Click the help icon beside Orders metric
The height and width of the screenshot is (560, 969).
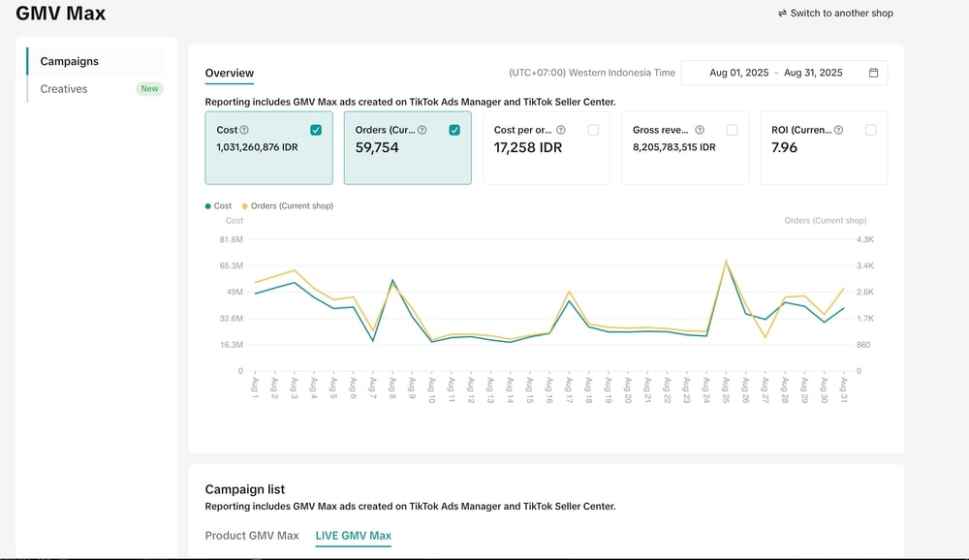click(x=422, y=130)
